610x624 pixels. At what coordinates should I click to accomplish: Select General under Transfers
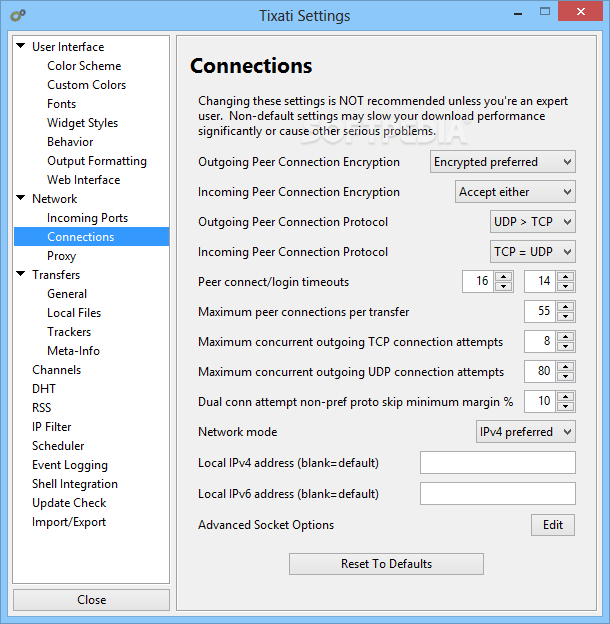coord(67,294)
